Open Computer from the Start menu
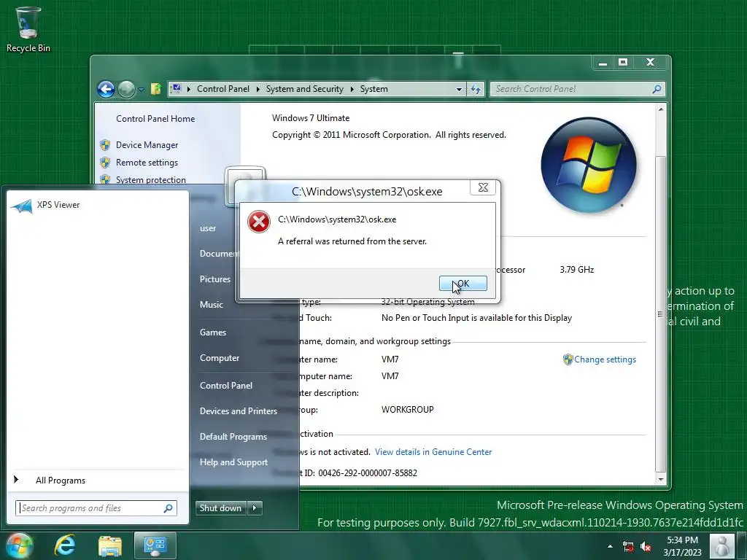747x560 pixels. point(219,358)
